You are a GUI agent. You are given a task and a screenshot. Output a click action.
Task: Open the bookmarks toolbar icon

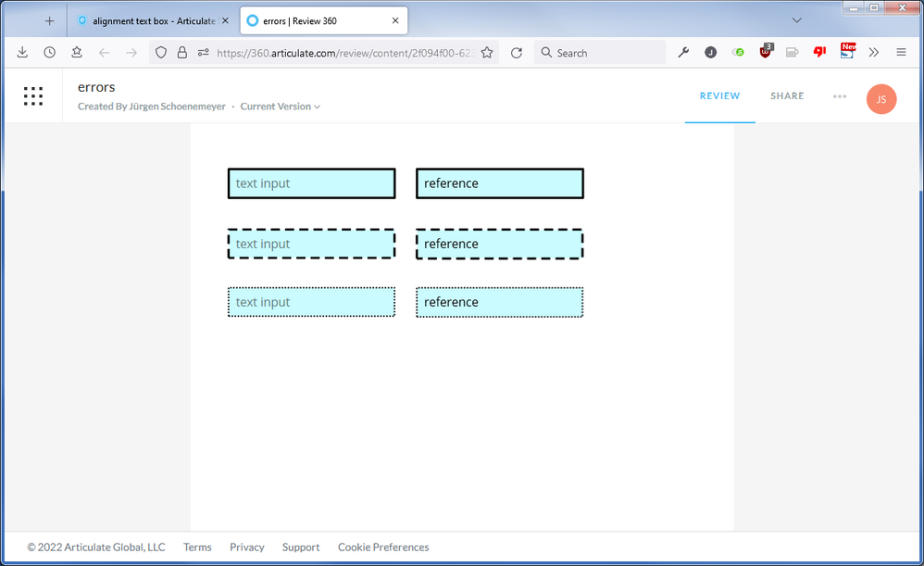tap(77, 53)
